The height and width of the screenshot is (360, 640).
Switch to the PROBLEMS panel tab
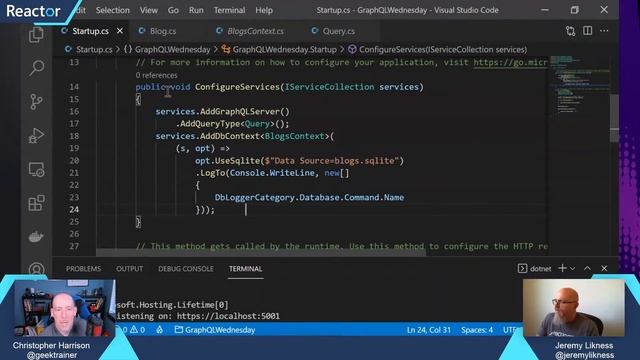pos(83,269)
